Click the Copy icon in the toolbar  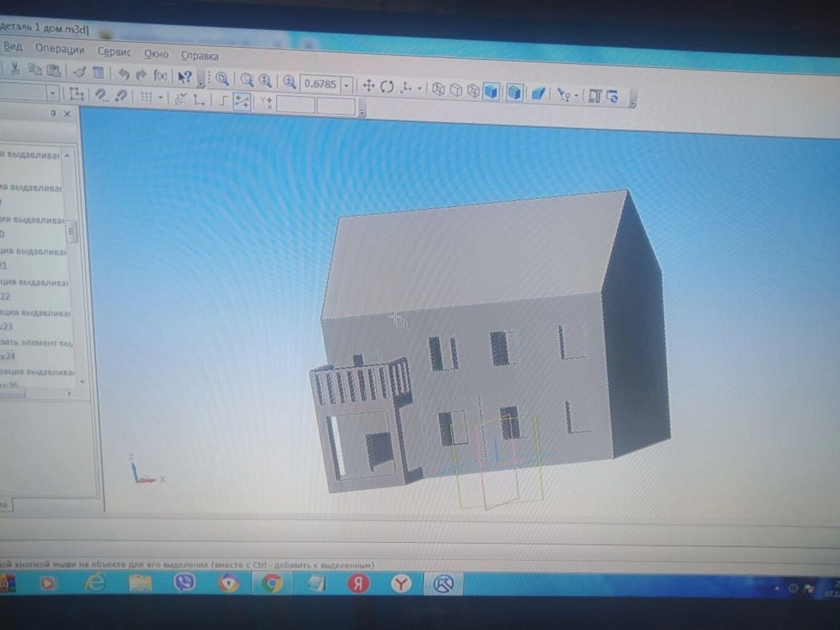point(34,70)
